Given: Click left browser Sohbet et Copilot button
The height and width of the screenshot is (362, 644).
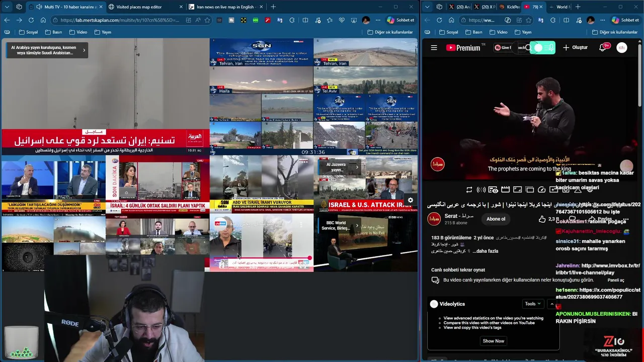Looking at the screenshot, I should coord(400,20).
